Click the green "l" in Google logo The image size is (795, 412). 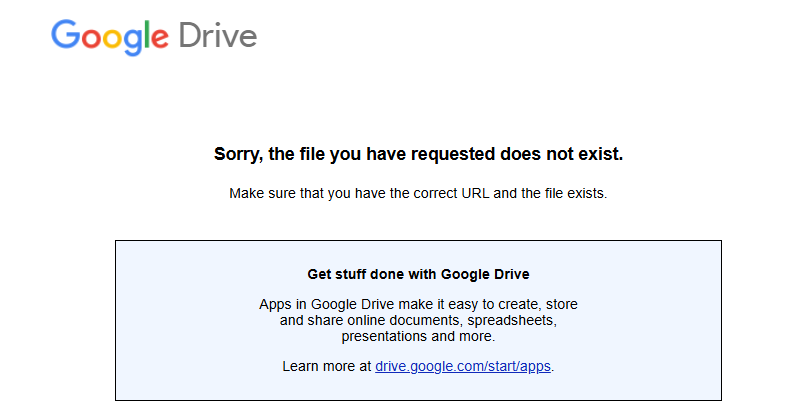point(148,35)
